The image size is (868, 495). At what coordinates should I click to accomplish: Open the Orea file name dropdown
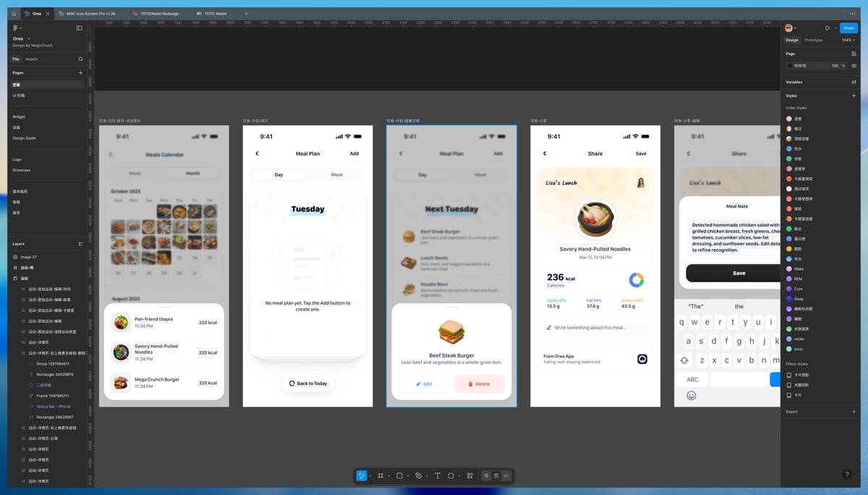pos(30,38)
